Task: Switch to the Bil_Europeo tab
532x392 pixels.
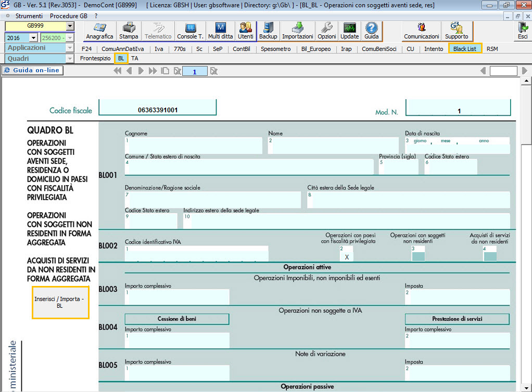Action: [x=316, y=49]
